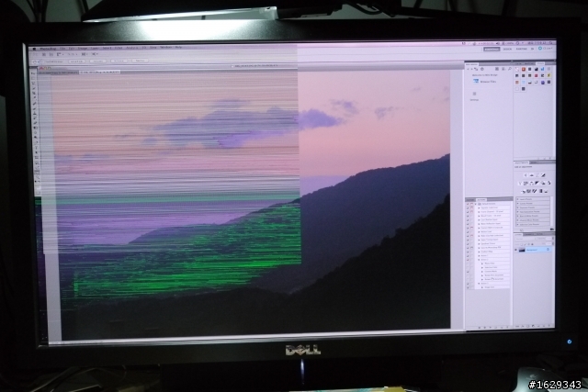Screen dimensions: 588x392
Task: Toggle the Default Actions set checkmark
Action: tap(468, 204)
